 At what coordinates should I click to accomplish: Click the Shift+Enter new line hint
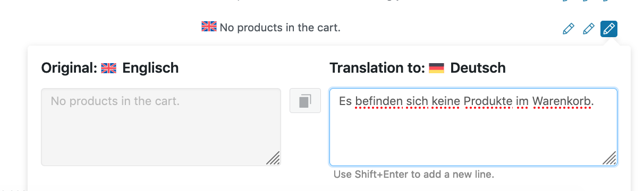[x=414, y=174]
